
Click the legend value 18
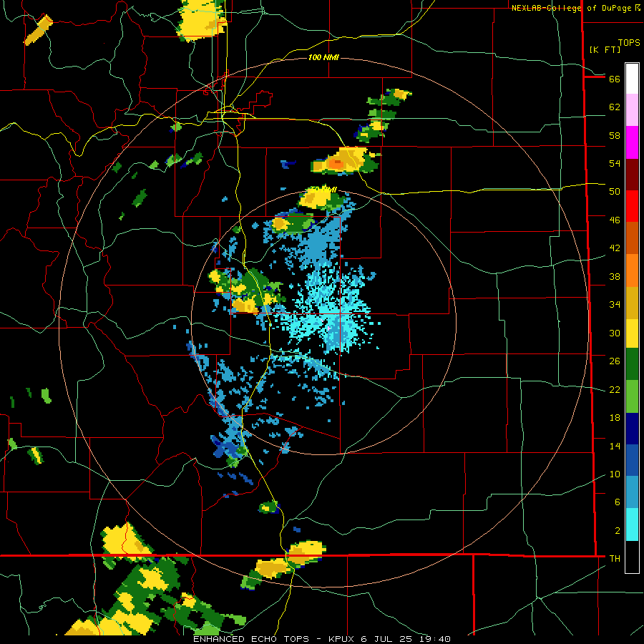tap(615, 418)
